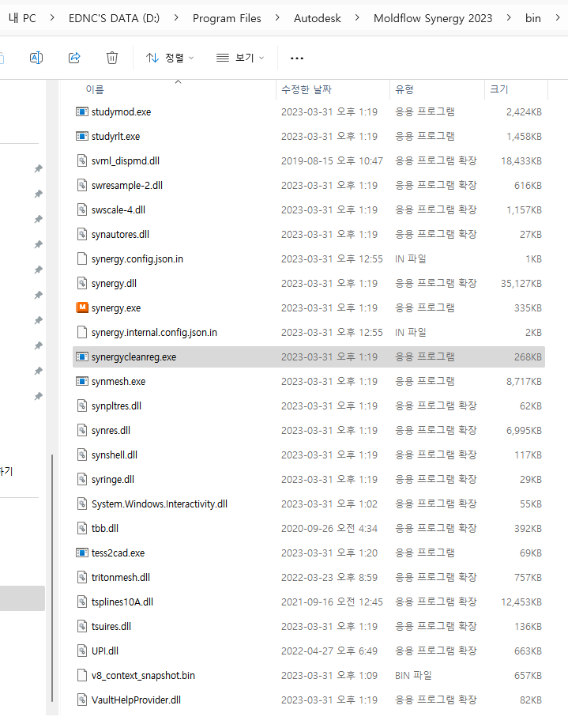Click the swresample-2.dll file icon

point(81,185)
